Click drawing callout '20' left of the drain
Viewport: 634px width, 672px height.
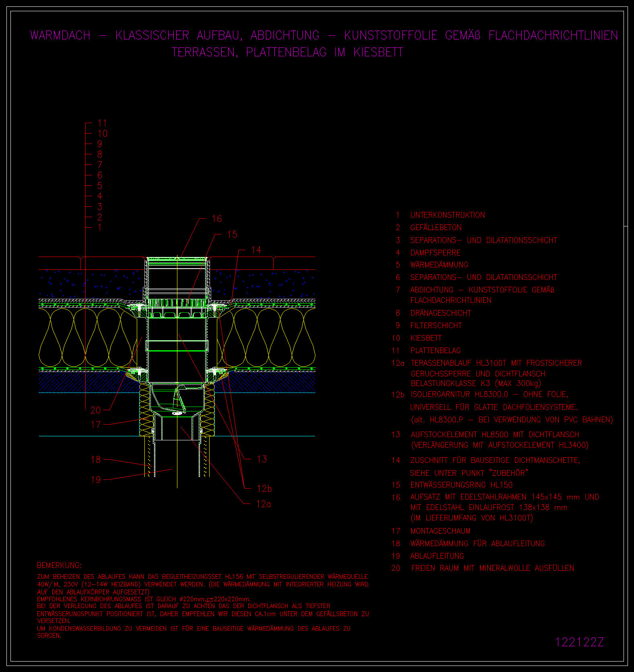point(96,410)
